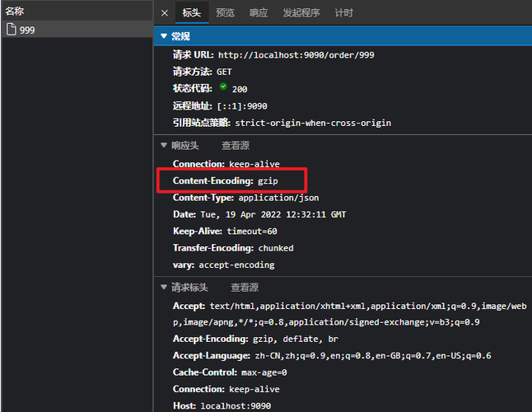Select remote address [::1]:9090
The image size is (532, 412).
(242, 106)
